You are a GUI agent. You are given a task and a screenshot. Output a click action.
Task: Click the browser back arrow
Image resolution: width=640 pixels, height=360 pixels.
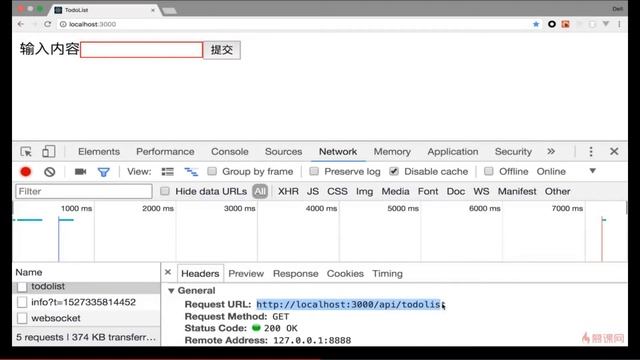point(21,24)
